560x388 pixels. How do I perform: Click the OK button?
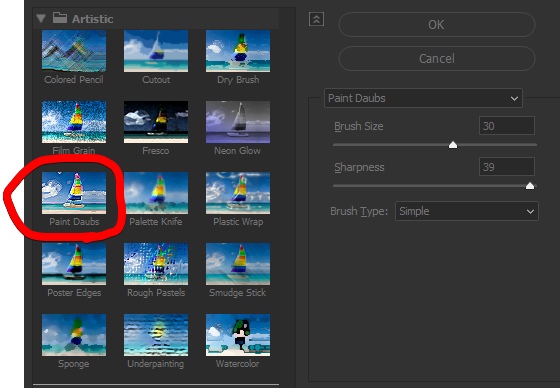437,25
